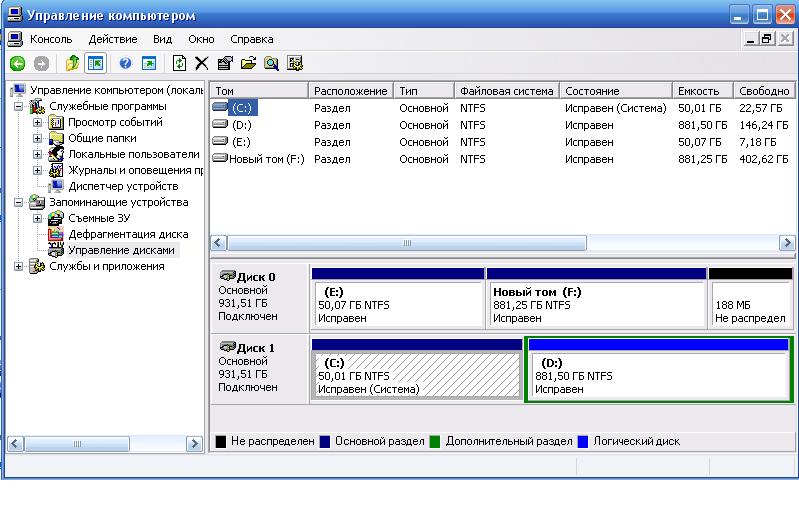This screenshot has height=512, width=799.
Task: Expand the Просмотр событий tree node
Action: (x=38, y=122)
